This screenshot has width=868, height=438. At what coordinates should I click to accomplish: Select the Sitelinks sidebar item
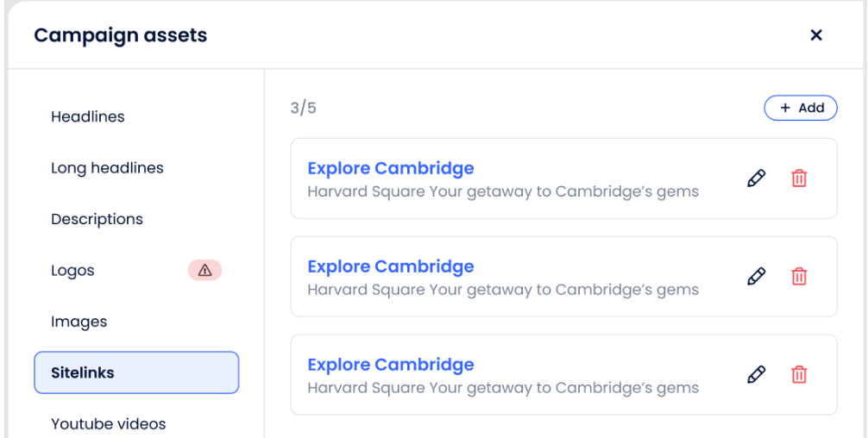tap(136, 372)
